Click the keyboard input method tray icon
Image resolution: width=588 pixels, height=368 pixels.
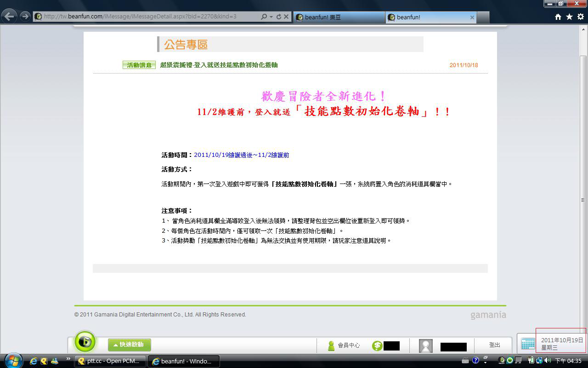[465, 361]
